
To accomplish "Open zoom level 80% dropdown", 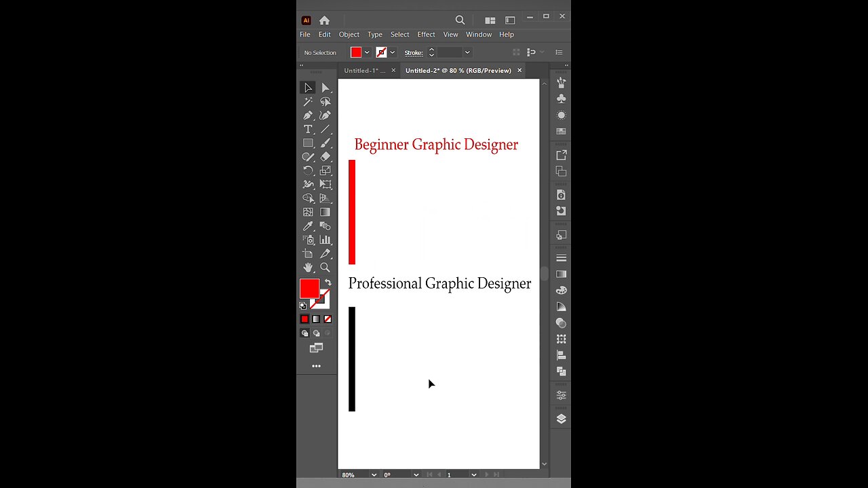I will 374,475.
